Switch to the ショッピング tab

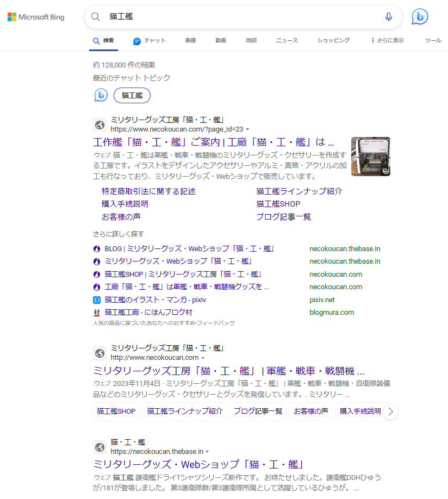pos(333,40)
